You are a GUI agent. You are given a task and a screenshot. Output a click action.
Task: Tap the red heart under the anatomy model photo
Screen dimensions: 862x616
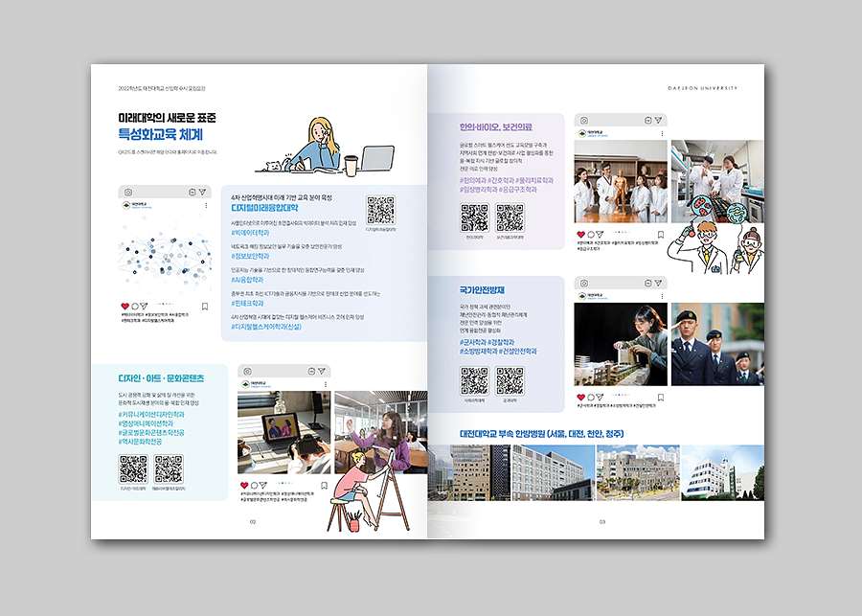click(x=581, y=235)
